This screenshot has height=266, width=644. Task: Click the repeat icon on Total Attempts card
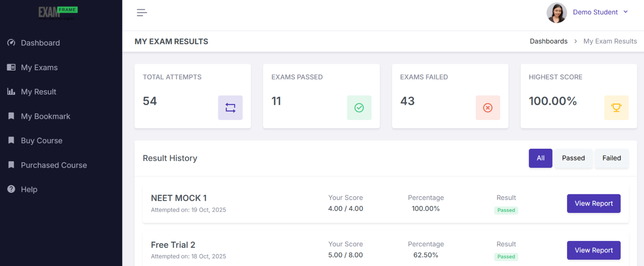pyautogui.click(x=230, y=108)
